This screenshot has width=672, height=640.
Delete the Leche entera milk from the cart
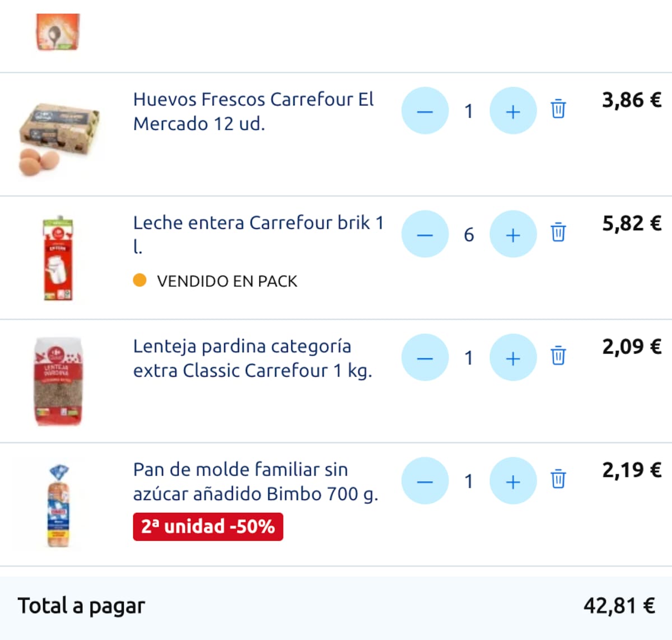tap(558, 234)
